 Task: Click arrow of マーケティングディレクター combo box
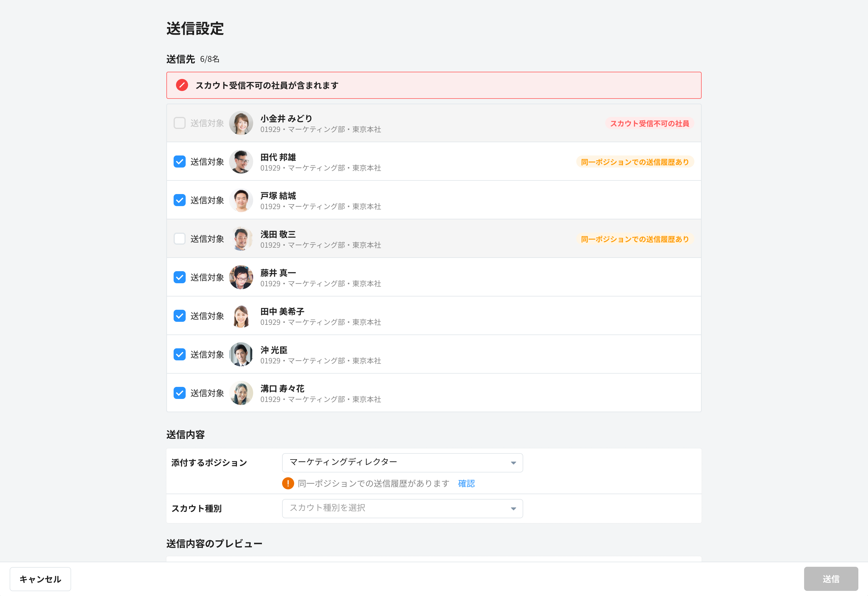tap(513, 463)
